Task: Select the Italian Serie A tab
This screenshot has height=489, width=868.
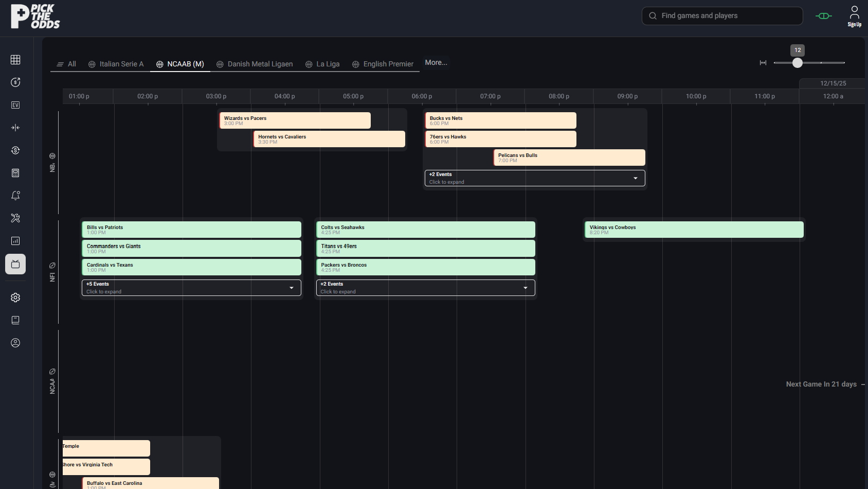Action: 116,64
